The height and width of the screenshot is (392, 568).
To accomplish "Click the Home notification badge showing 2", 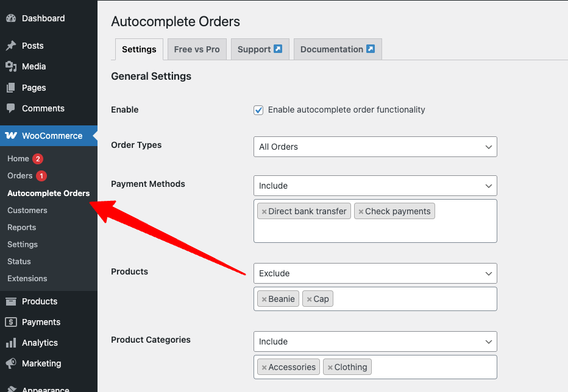I will [x=38, y=159].
